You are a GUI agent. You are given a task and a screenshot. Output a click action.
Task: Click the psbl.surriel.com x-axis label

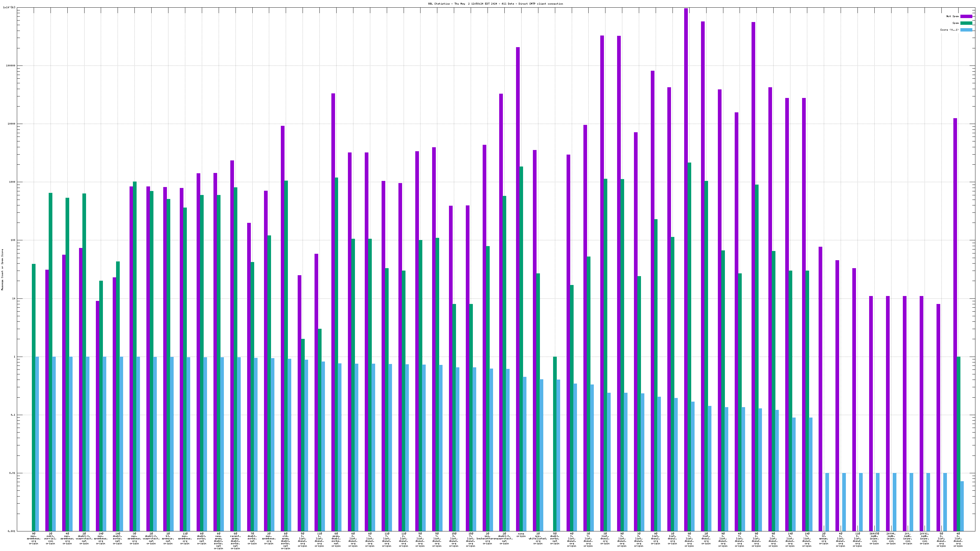click(50, 538)
